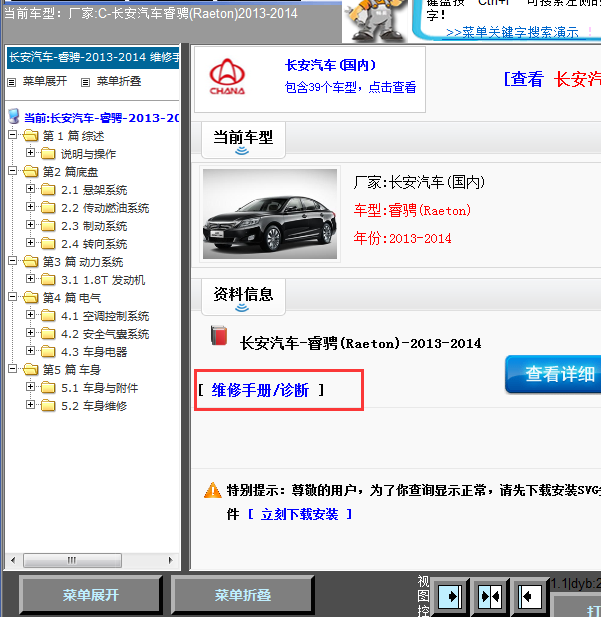Image resolution: width=601 pixels, height=617 pixels.
Task: Click 包含39个车型,点击查看 link
Action: [350, 87]
